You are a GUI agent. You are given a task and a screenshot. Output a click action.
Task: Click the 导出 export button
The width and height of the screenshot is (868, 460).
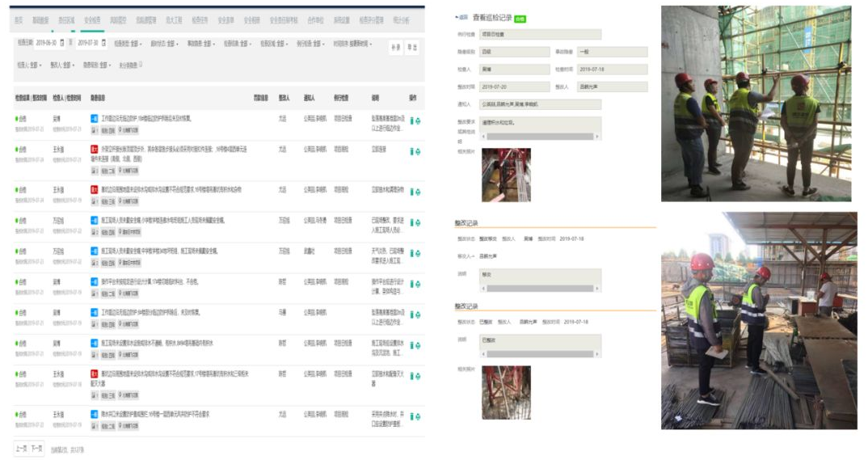click(412, 48)
